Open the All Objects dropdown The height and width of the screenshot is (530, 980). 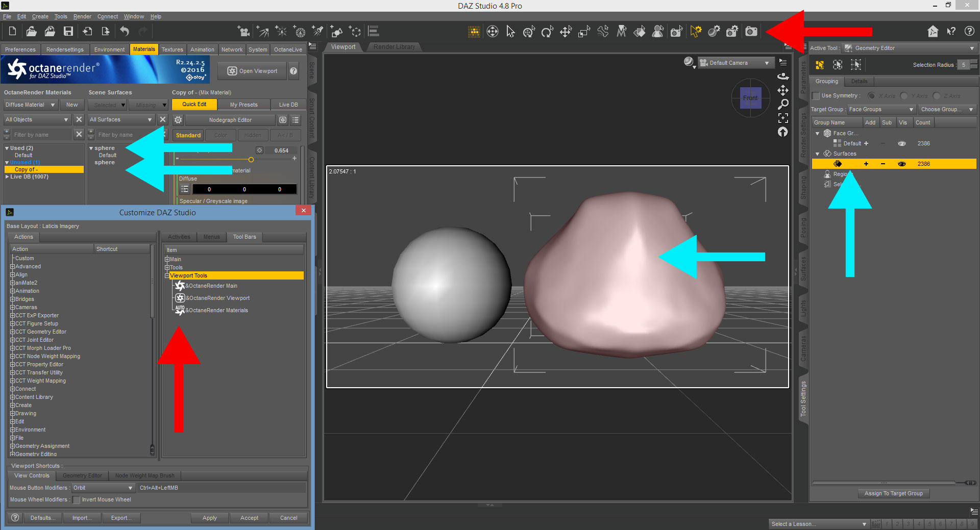(37, 120)
